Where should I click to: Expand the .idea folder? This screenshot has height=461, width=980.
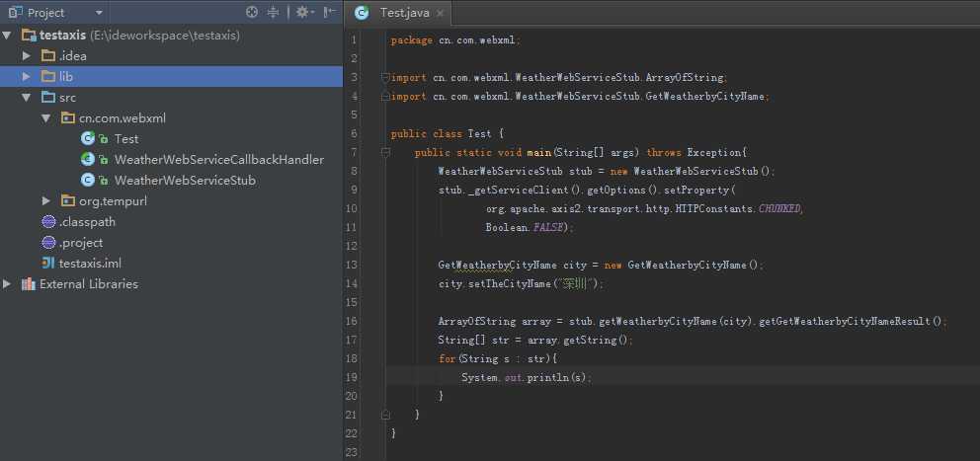(x=28, y=56)
